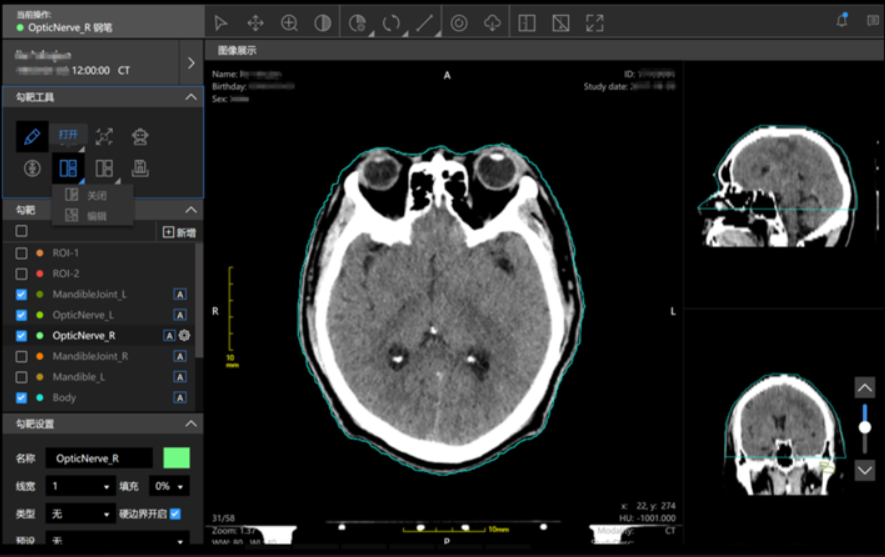This screenshot has width=885, height=557.
Task: Select the pencil contour drawing tool
Action: click(x=32, y=136)
